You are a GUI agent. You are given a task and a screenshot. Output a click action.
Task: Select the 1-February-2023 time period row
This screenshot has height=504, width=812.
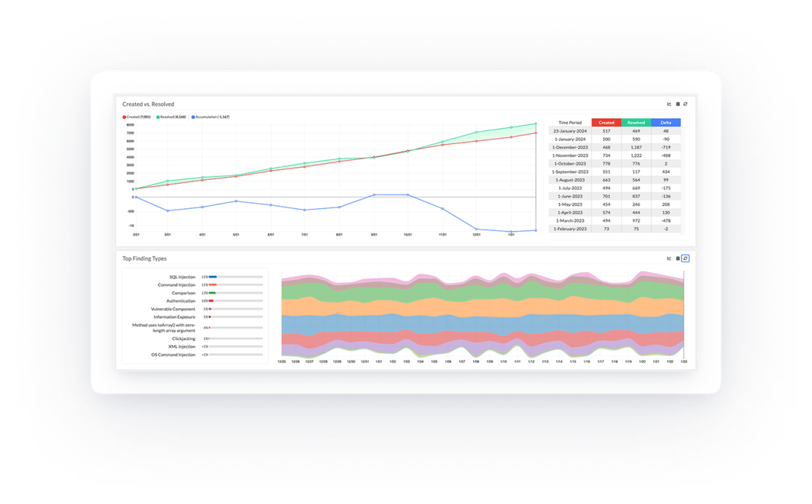(x=614, y=229)
